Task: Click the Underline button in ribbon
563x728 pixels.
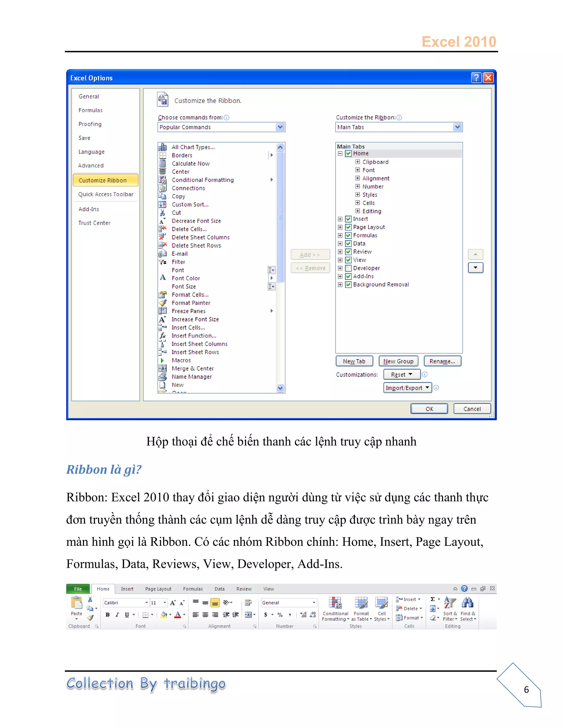Action: click(127, 615)
